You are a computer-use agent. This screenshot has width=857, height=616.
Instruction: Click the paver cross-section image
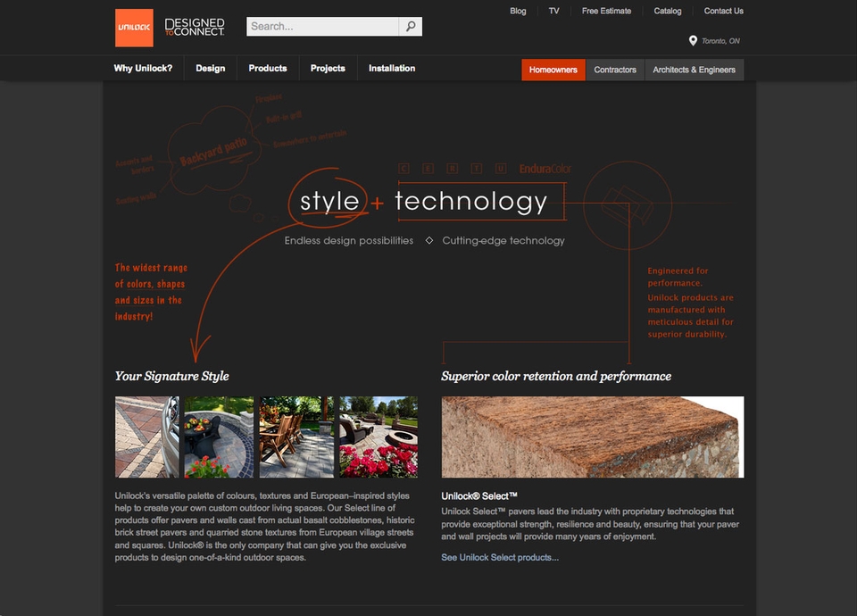coord(593,437)
